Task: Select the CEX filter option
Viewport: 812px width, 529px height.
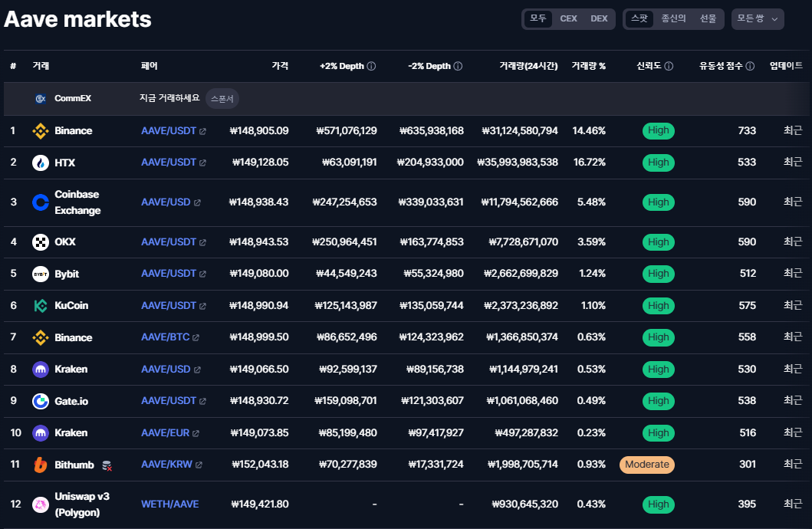Action: pos(568,19)
